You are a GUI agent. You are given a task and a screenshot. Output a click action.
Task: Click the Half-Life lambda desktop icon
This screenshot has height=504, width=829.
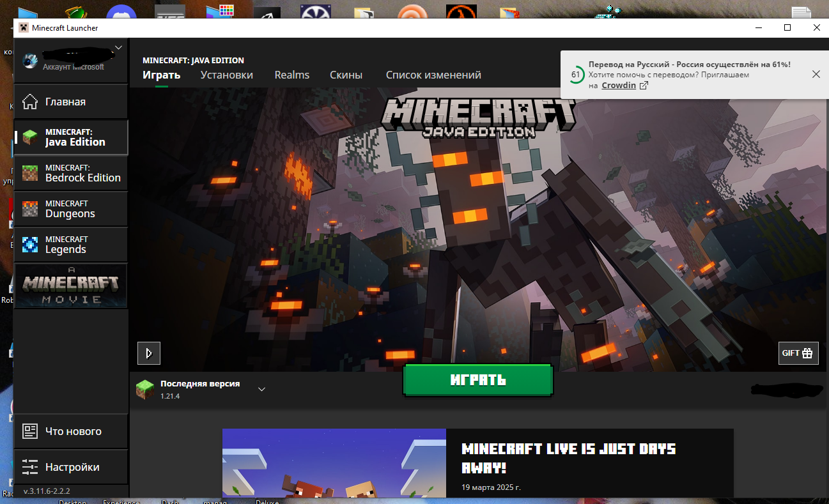461,11
